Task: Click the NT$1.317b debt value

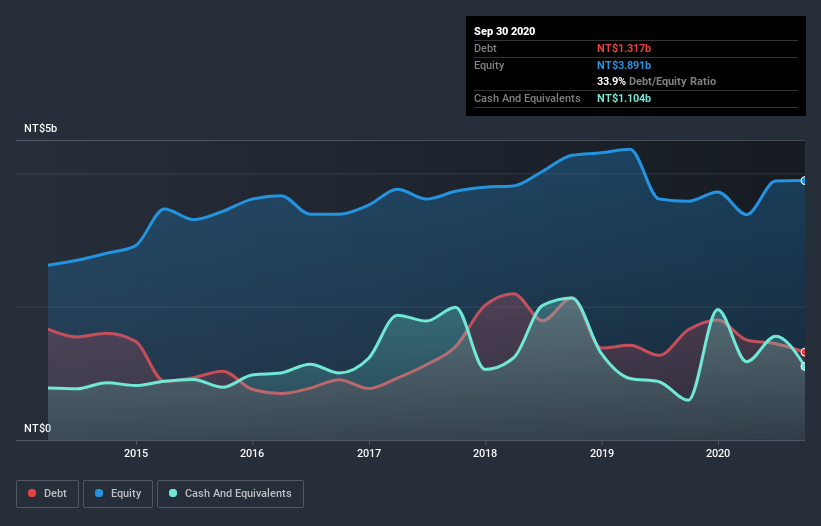Action: [x=624, y=48]
